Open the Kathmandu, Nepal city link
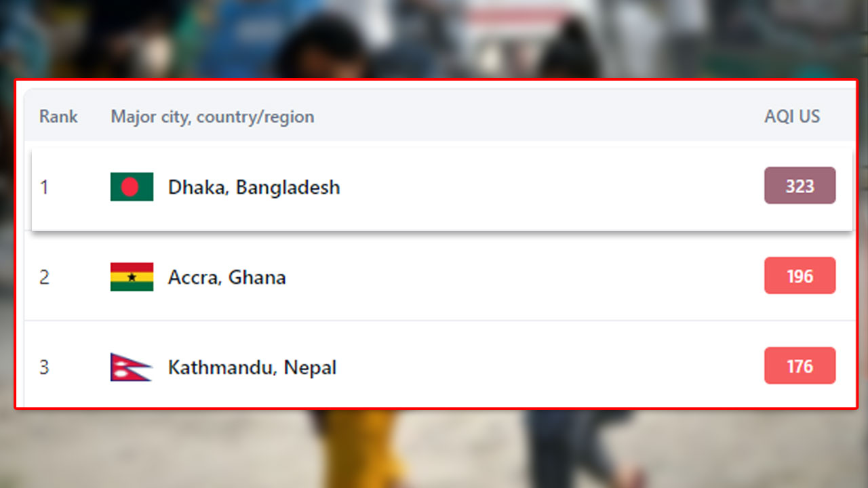The height and width of the screenshot is (488, 868). point(252,367)
